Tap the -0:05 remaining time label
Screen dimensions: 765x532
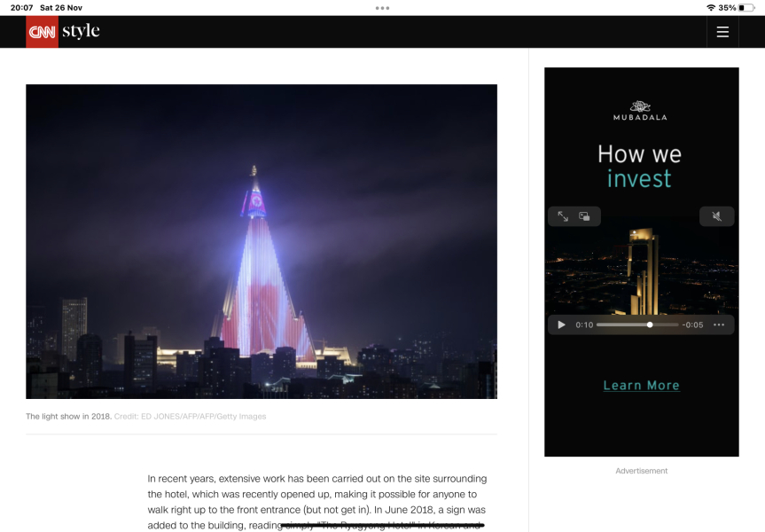pos(692,325)
